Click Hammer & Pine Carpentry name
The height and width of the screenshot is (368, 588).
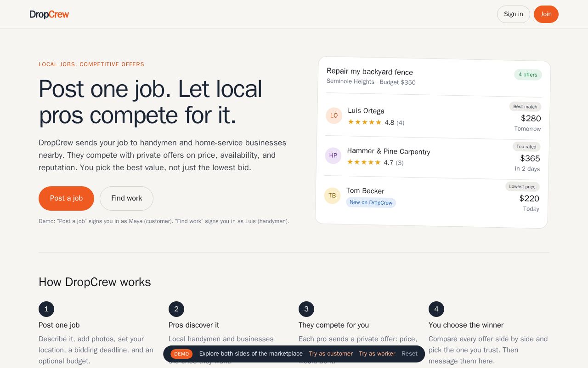389,151
